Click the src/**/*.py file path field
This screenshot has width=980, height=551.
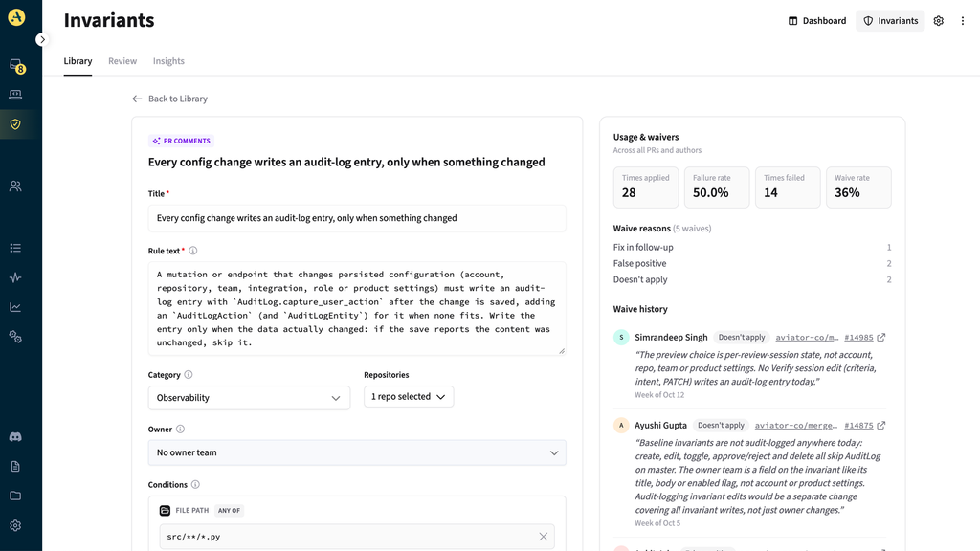coord(357,537)
